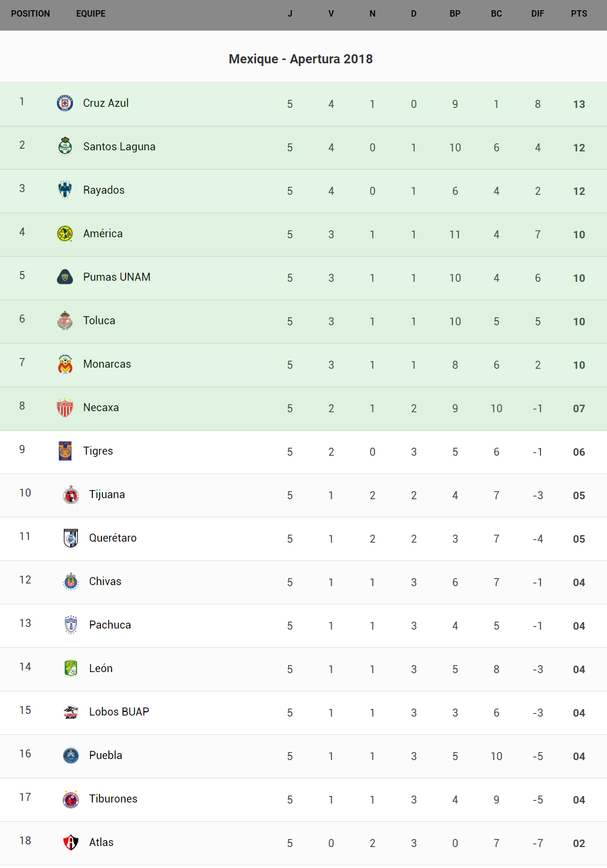Click the Mexique - Apertura 2018 title

click(301, 59)
